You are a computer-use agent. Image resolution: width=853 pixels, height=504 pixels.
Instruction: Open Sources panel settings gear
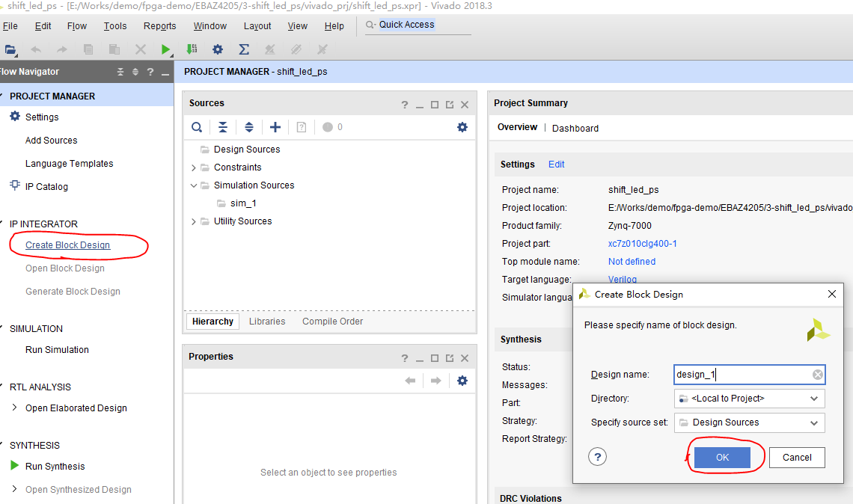tap(462, 127)
